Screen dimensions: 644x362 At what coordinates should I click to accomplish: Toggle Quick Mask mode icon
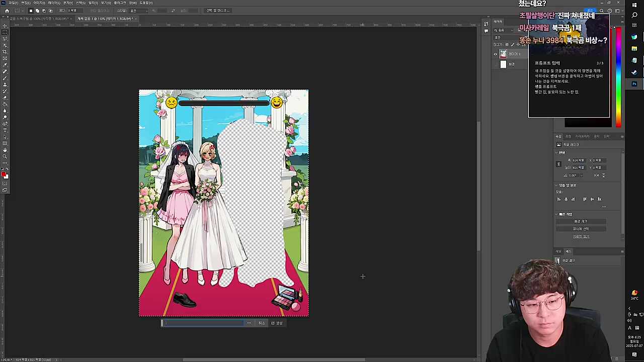point(5,184)
